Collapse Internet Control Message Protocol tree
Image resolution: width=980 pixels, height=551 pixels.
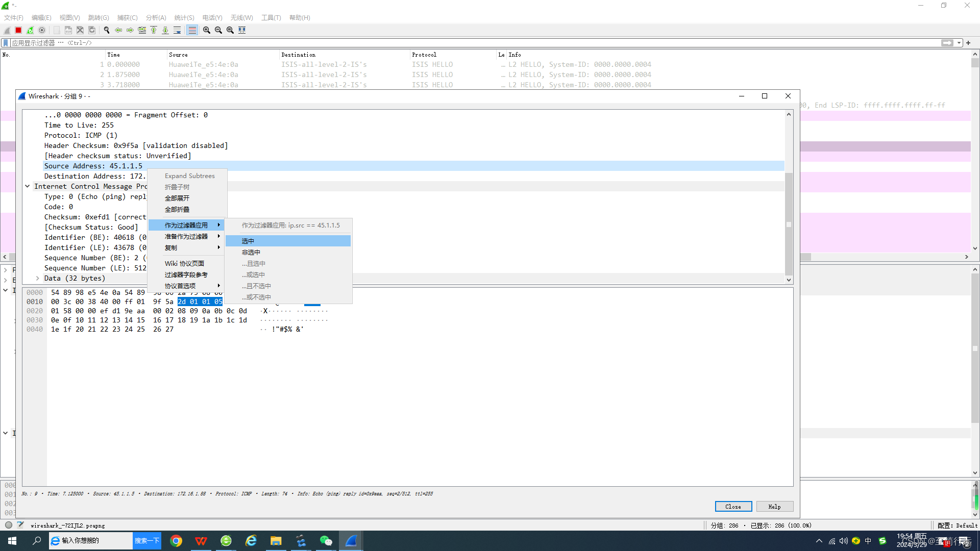(x=28, y=187)
